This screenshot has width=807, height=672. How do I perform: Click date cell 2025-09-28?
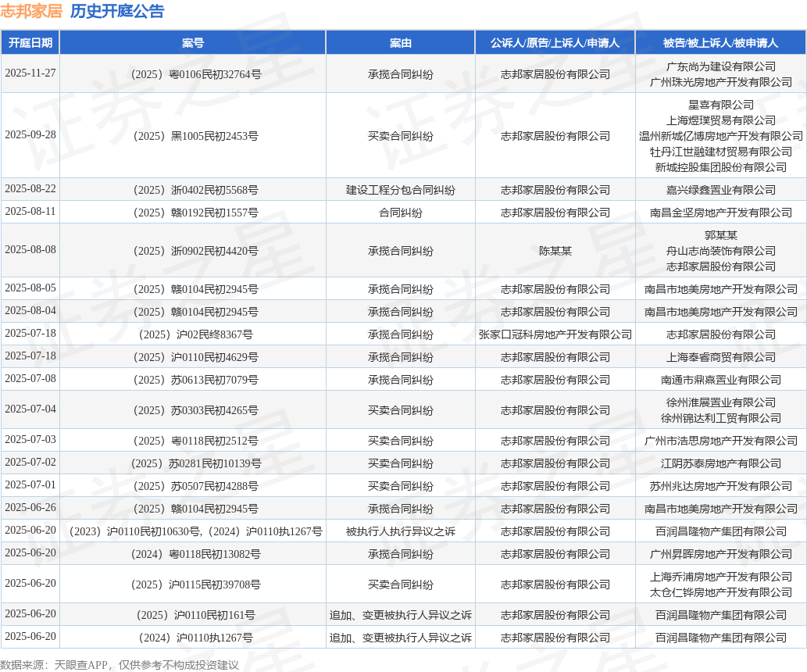tap(30, 135)
